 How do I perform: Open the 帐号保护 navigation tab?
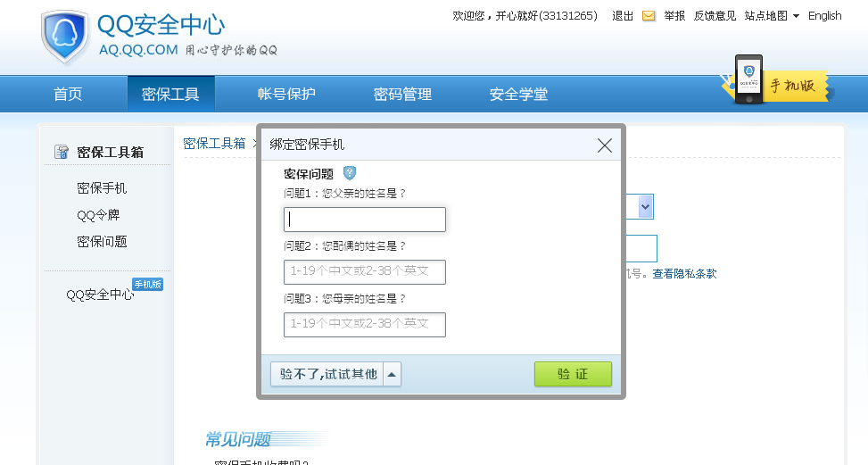[286, 94]
